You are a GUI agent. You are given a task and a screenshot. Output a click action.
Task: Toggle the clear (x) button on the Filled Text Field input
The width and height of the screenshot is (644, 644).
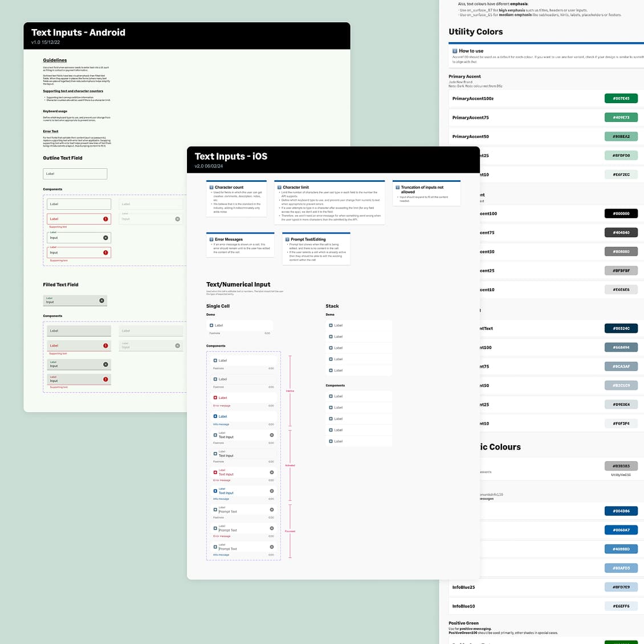pos(101,300)
